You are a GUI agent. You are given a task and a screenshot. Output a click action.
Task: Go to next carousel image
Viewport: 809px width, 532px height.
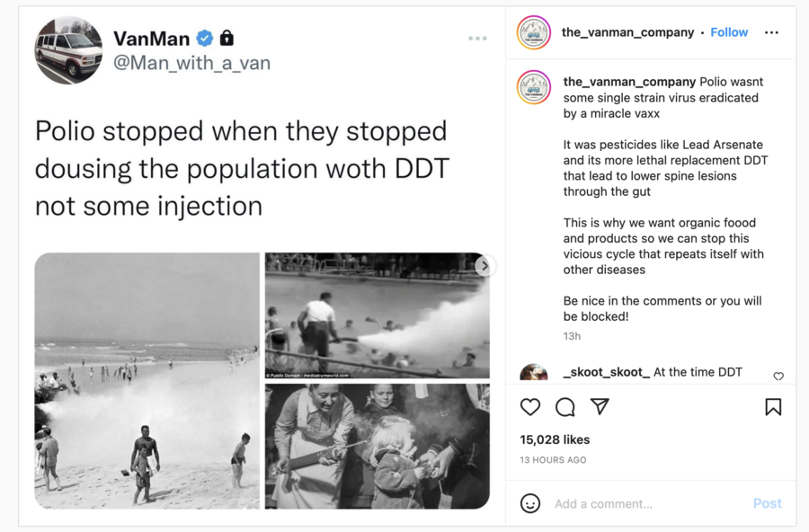point(485,265)
